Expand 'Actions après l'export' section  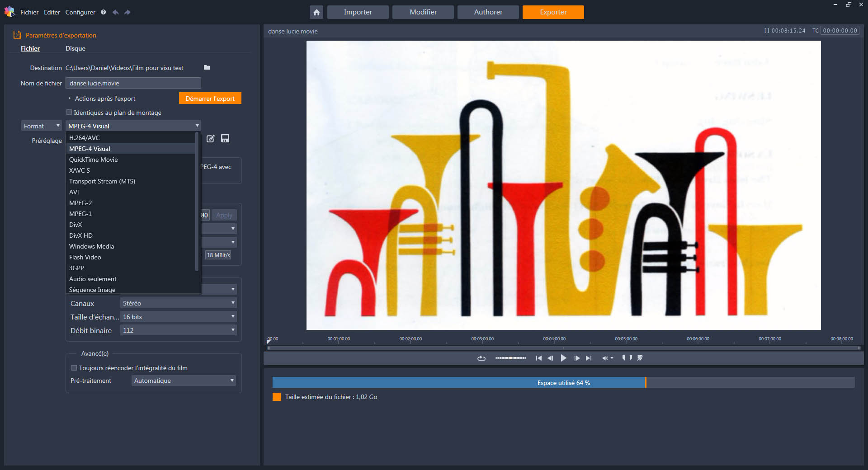click(x=70, y=99)
